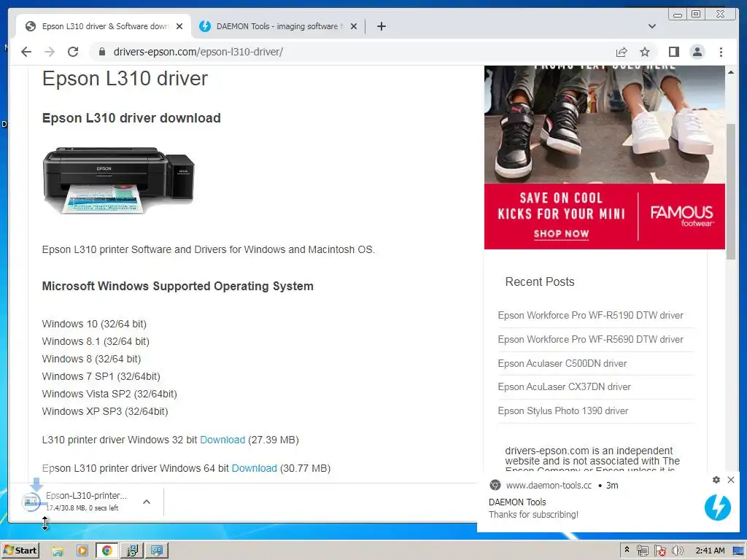Open the Chrome profile menu

697,52
